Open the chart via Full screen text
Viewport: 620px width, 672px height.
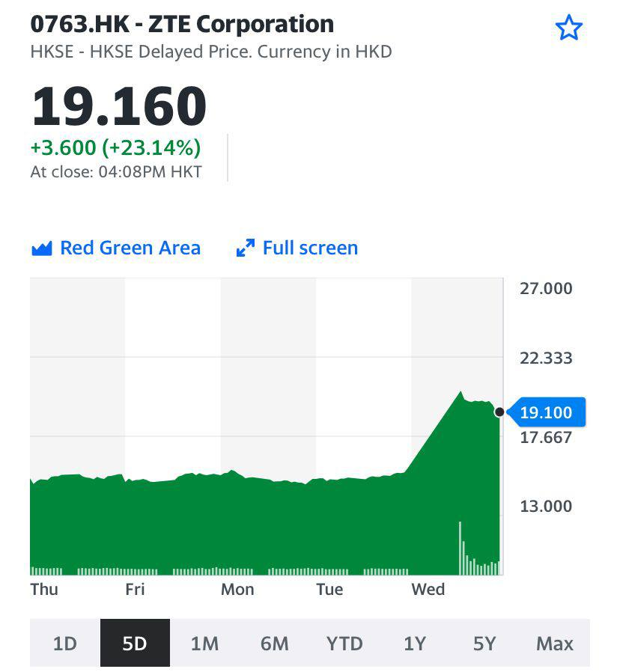[310, 248]
